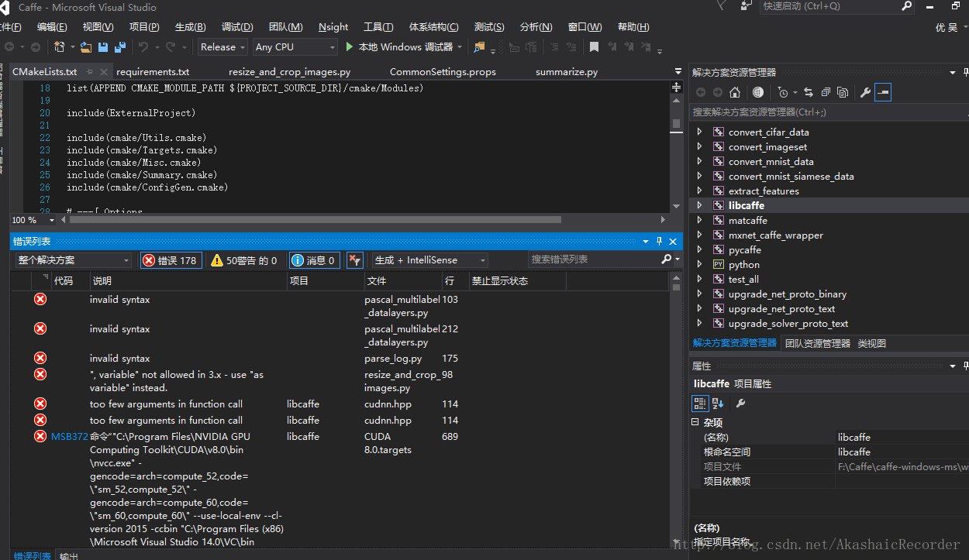Click the Home icon in Solution Explorer
This screenshot has width=969, height=560.
pyautogui.click(x=735, y=92)
